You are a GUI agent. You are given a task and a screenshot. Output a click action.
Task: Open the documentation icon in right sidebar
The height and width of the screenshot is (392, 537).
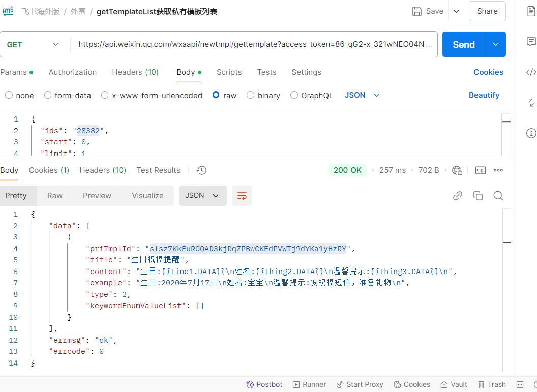pyautogui.click(x=531, y=11)
